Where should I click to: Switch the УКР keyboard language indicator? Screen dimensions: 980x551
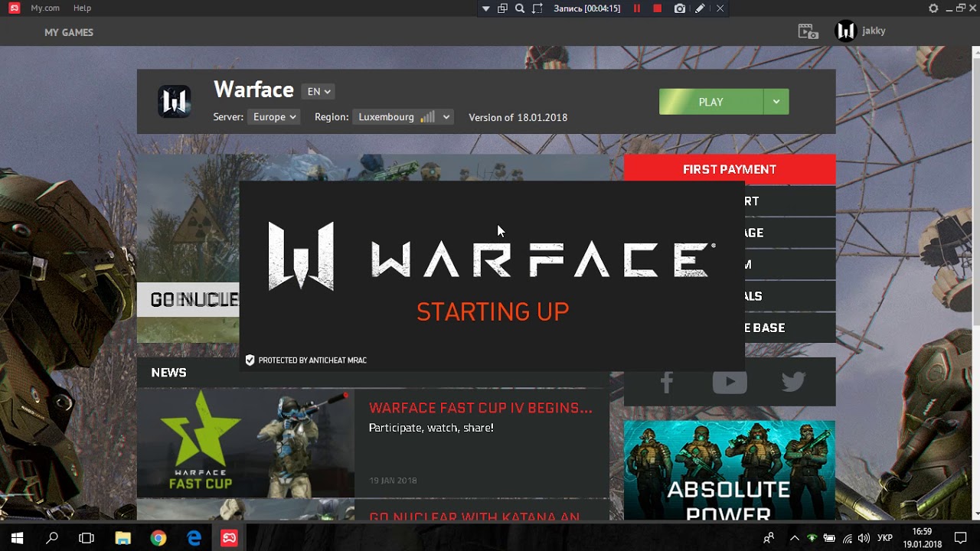884,538
